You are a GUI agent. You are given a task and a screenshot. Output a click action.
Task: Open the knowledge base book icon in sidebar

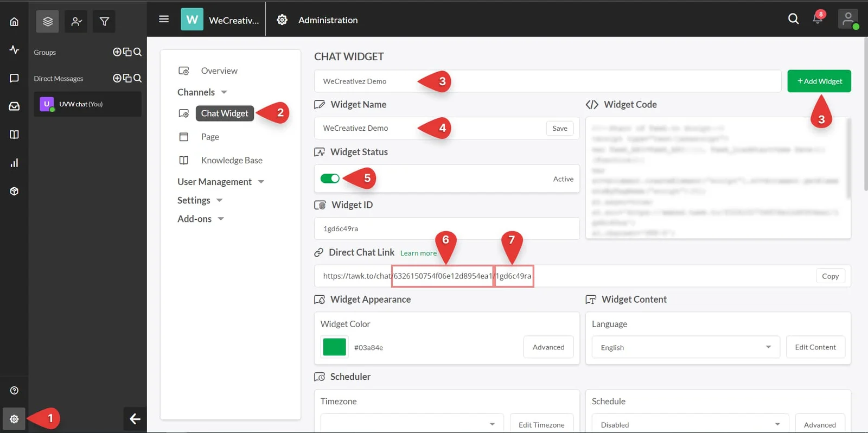click(14, 135)
